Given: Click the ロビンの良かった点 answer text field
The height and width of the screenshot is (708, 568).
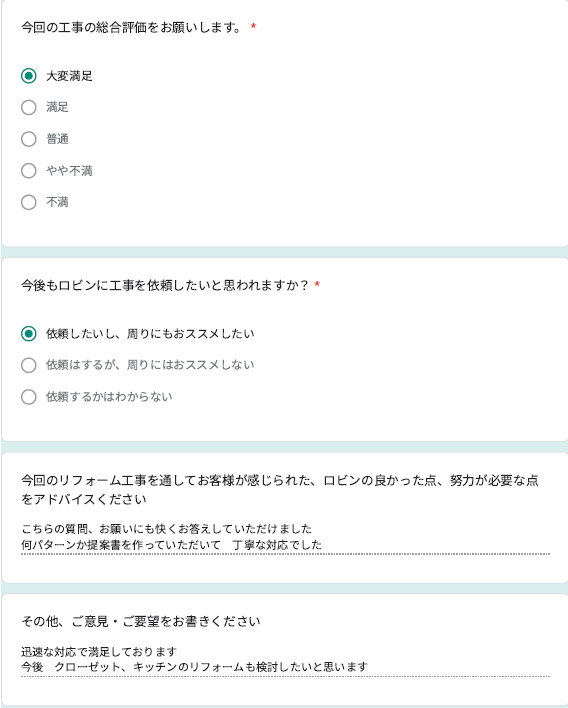Looking at the screenshot, I should 285,537.
